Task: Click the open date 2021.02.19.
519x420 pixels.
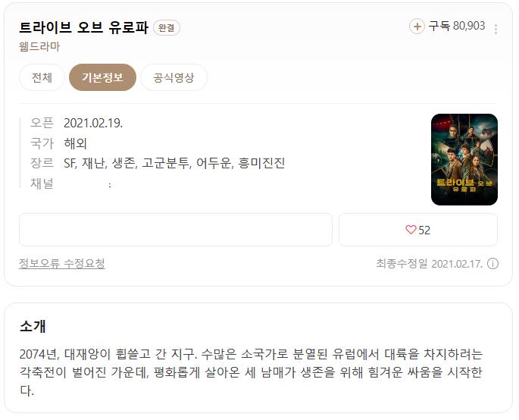Action: 93,124
